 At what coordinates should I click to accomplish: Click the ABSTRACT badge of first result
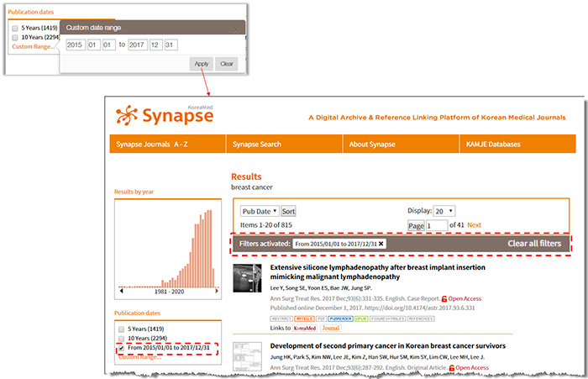[x=281, y=318]
